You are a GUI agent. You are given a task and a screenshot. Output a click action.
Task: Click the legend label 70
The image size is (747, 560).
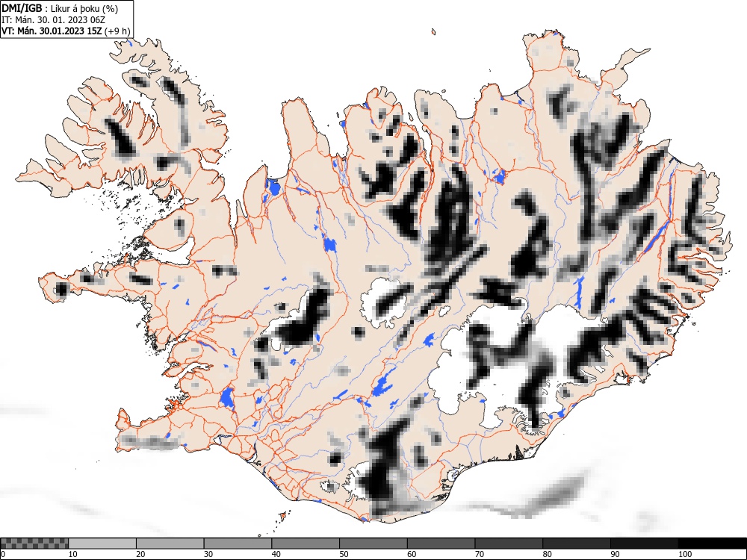pos(479,554)
